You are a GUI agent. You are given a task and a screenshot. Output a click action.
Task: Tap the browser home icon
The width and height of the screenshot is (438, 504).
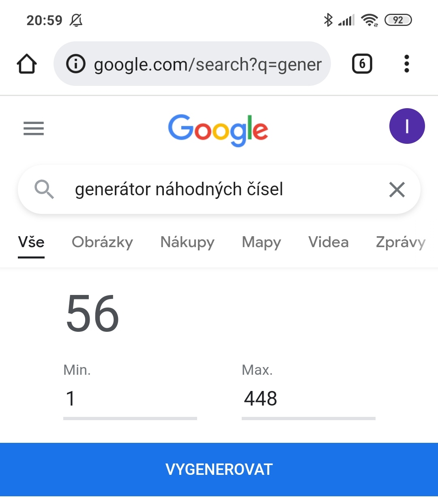tap(27, 64)
